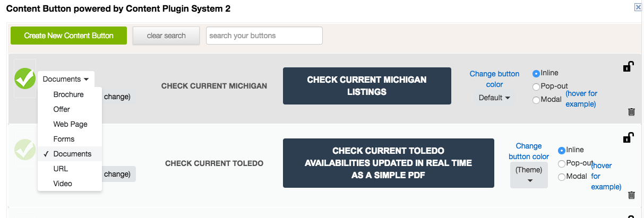Click Create New Content Button
This screenshot has height=218, width=644.
point(68,36)
